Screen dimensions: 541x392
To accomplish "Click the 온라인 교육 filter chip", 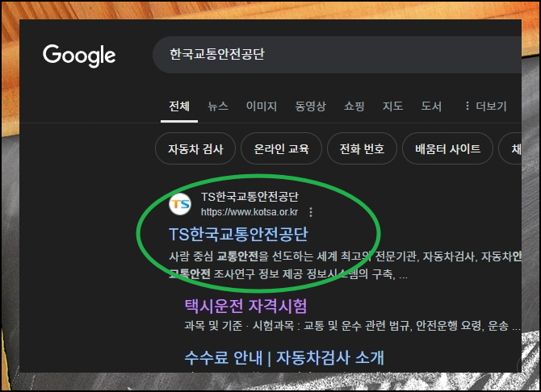I will pyautogui.click(x=281, y=149).
